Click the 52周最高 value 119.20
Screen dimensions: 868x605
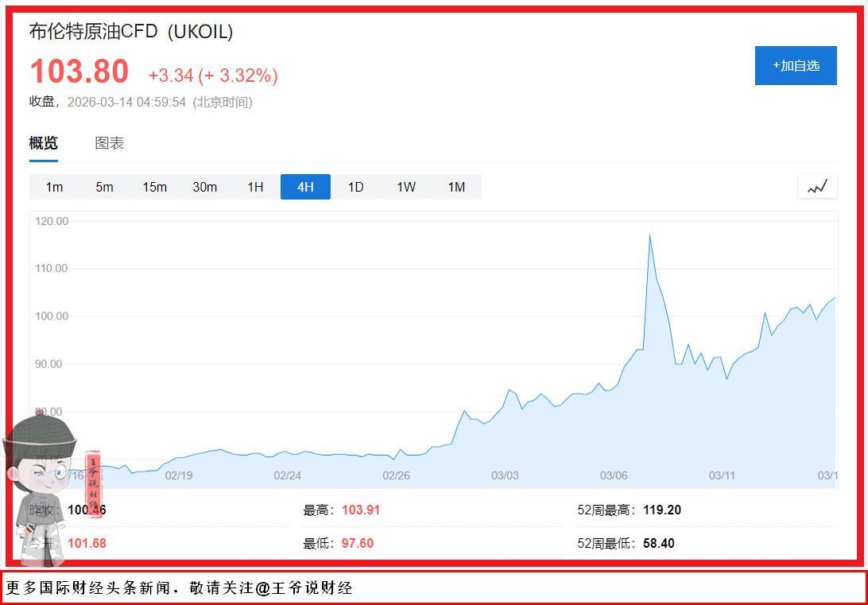tap(662, 510)
